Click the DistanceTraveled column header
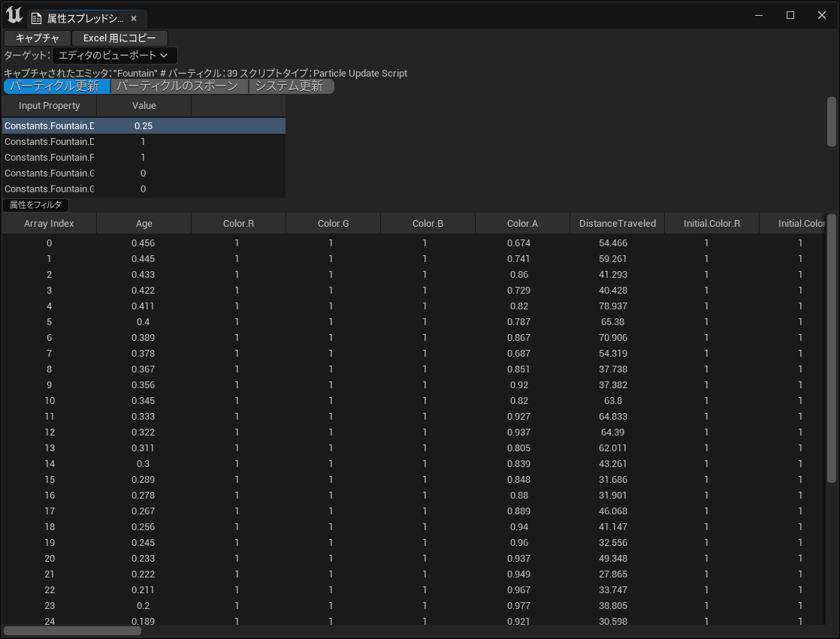 tap(618, 224)
